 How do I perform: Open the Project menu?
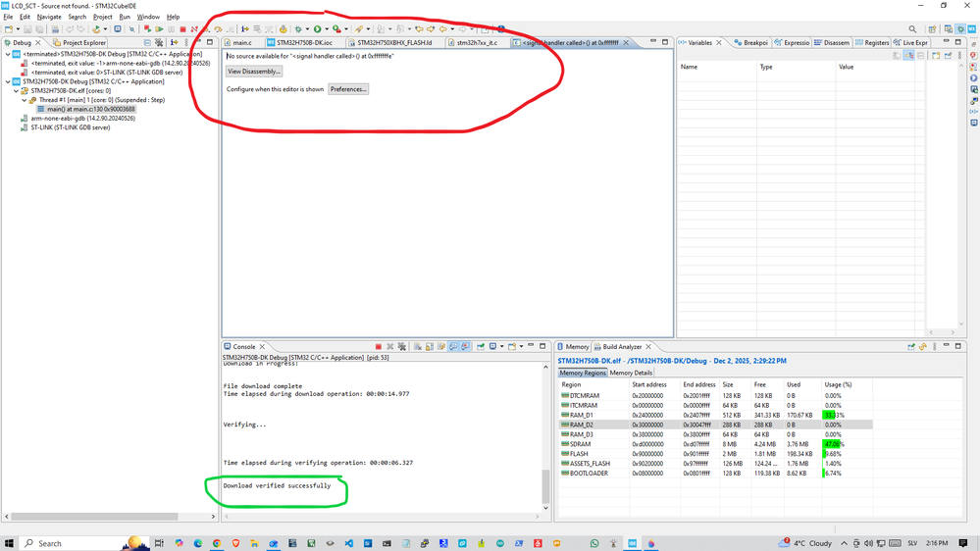[102, 17]
